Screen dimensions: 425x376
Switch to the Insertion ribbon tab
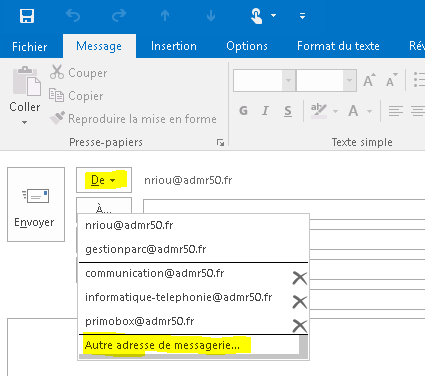tap(174, 46)
